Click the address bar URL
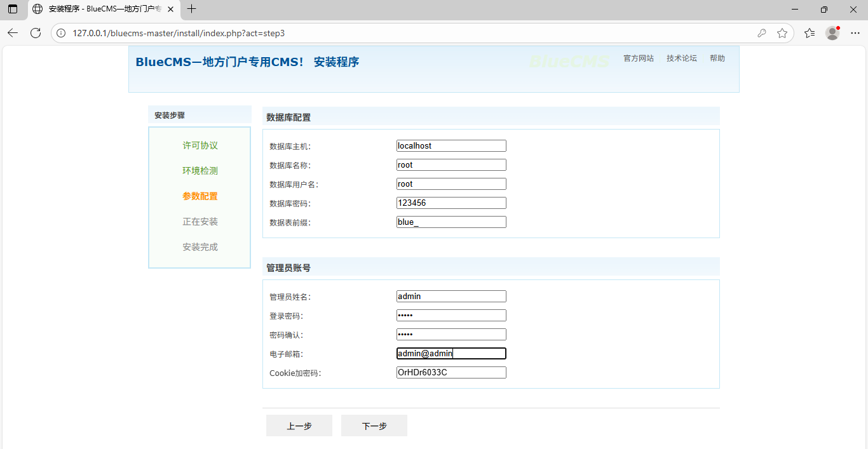Image resolution: width=868 pixels, height=449 pixels. pos(179,33)
